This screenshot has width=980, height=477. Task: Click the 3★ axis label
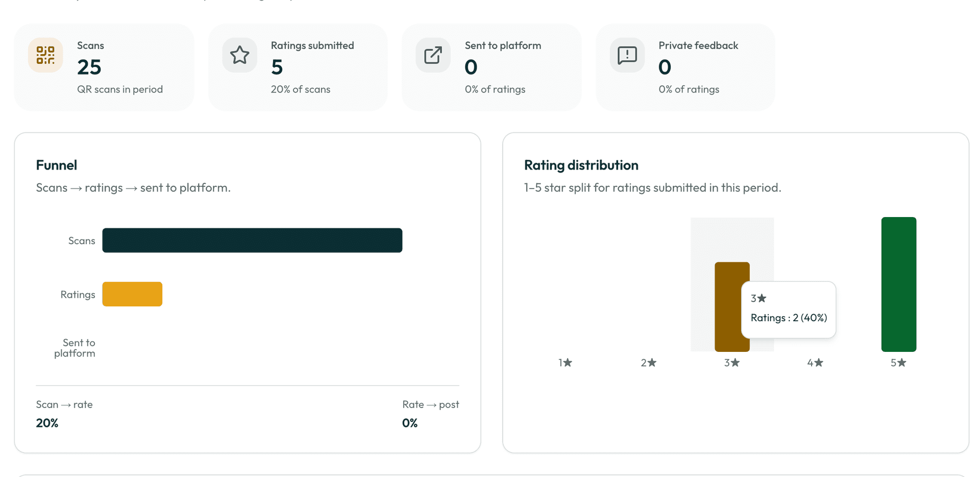(x=732, y=363)
